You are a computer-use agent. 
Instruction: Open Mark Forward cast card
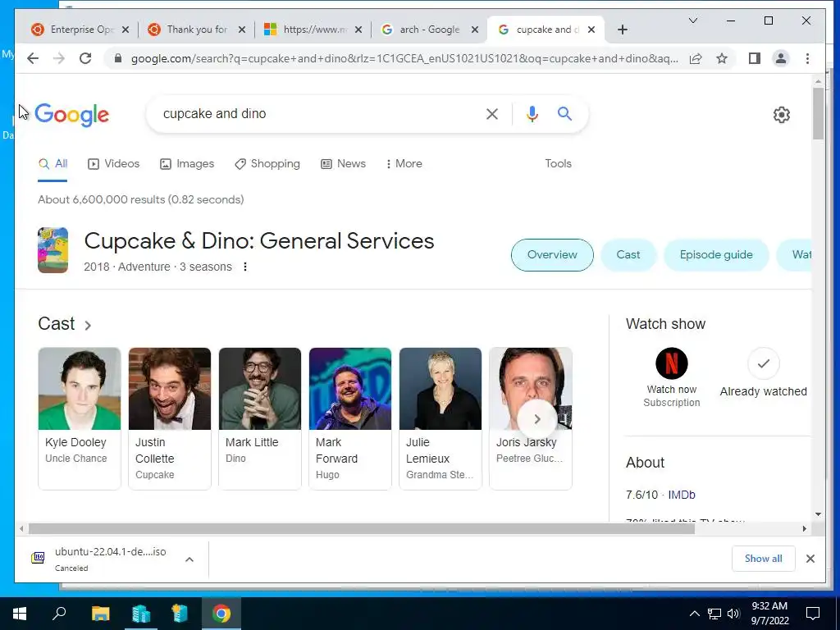pyautogui.click(x=349, y=418)
